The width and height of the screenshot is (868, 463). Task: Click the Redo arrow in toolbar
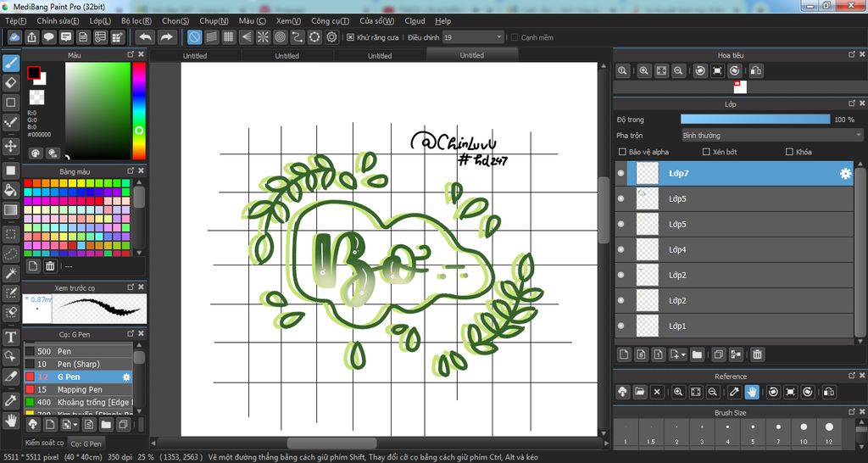[166, 37]
